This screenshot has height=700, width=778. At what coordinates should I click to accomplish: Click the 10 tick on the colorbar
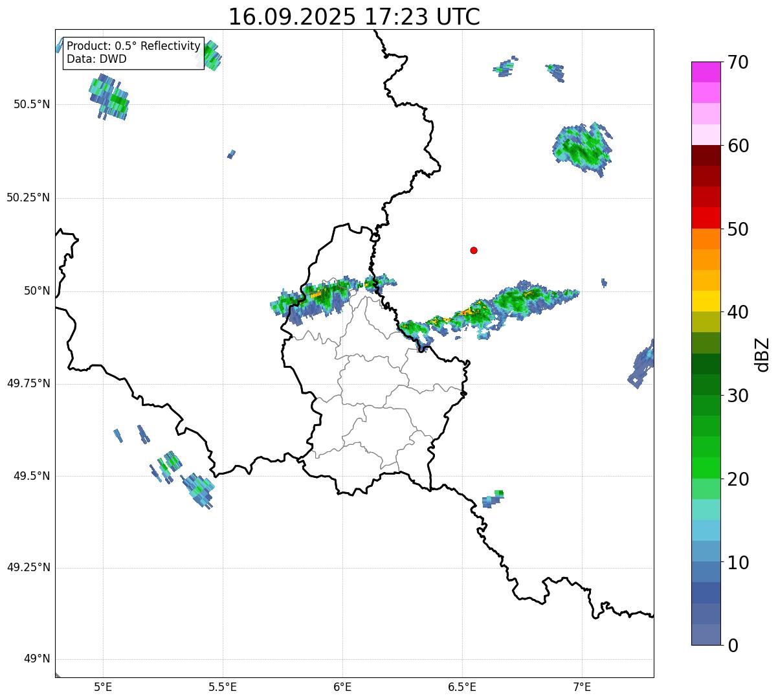pyautogui.click(x=738, y=563)
